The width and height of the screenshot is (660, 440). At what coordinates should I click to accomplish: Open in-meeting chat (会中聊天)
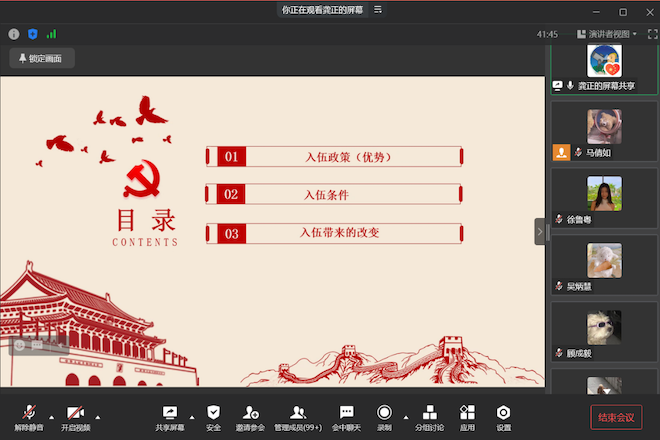[x=346, y=415]
